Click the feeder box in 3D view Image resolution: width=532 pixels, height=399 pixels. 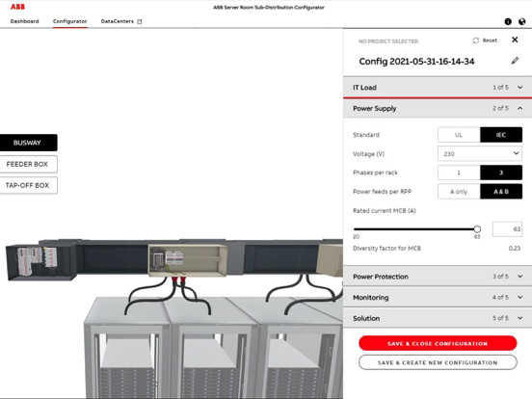40,262
